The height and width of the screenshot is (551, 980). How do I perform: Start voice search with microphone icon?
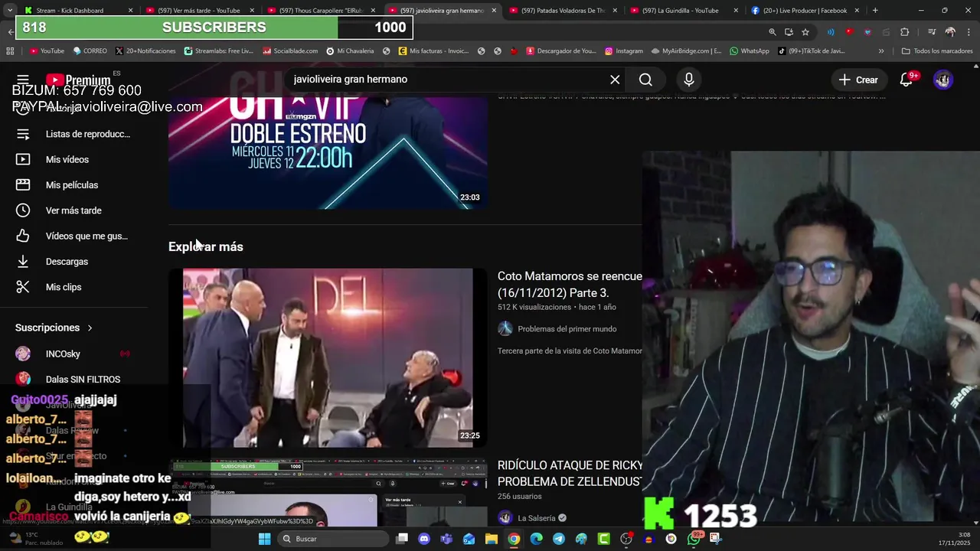tap(688, 80)
